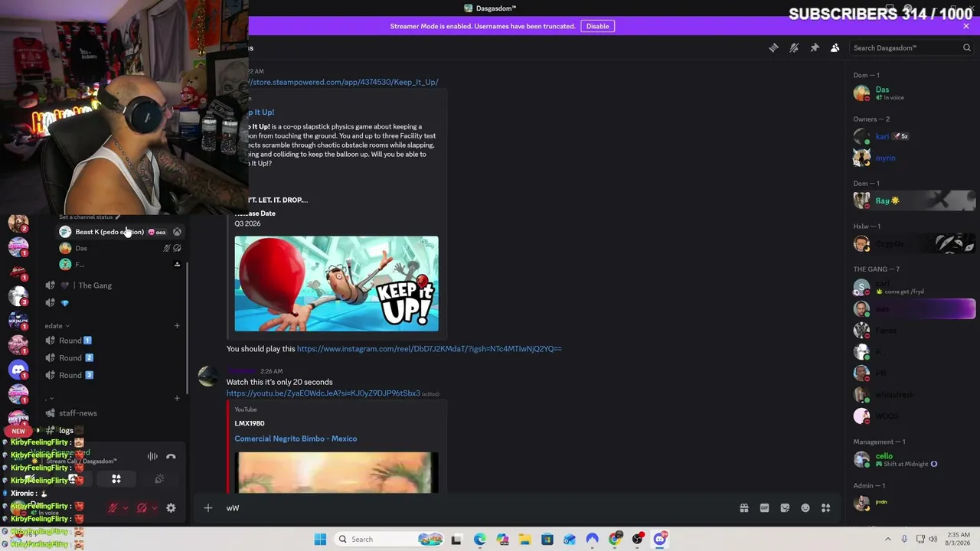The width and height of the screenshot is (980, 551).
Task: Click the message attachment plus button
Action: tap(207, 507)
